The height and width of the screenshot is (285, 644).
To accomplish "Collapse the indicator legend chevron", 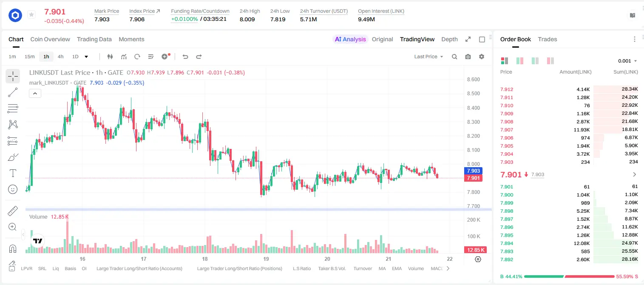I will pos(35,94).
